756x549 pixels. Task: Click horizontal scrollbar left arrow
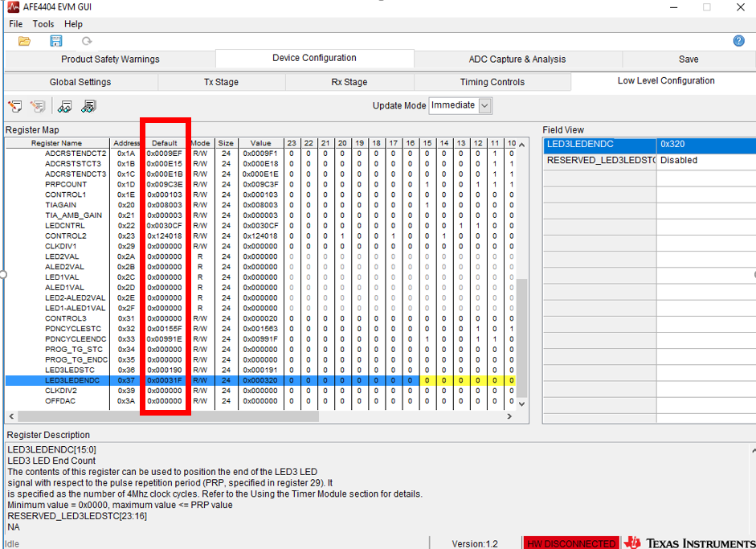11,416
